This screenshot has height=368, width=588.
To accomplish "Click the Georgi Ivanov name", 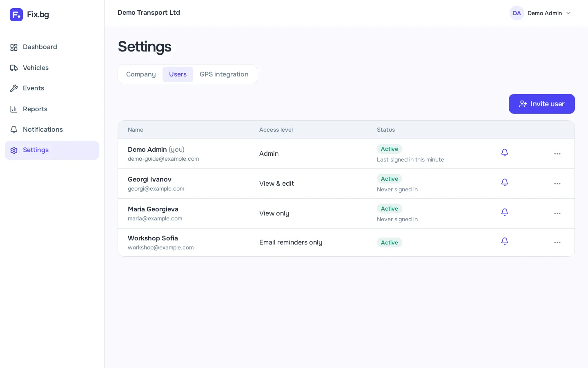I will pos(149,180).
